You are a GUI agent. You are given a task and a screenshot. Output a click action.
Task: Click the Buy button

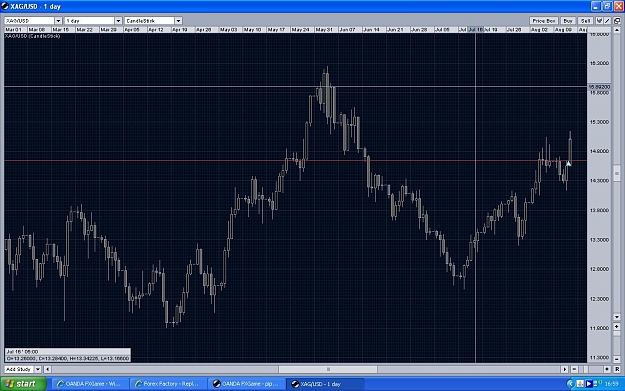coord(568,21)
